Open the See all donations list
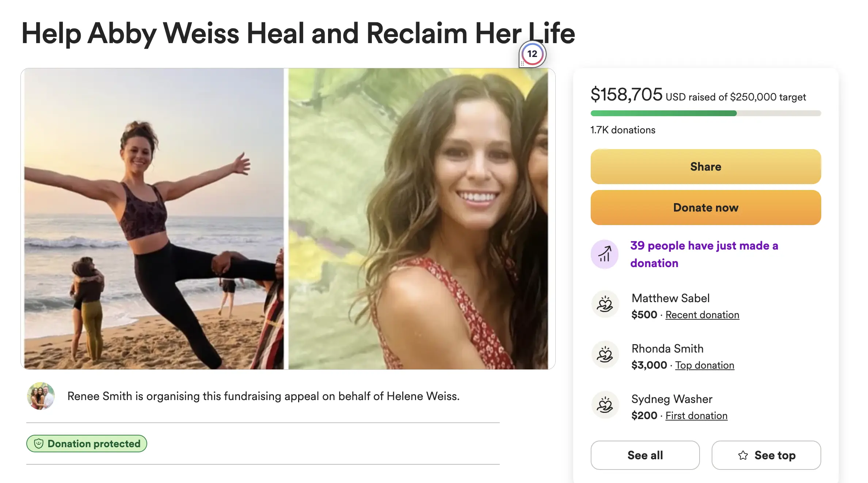This screenshot has width=868, height=483. click(x=645, y=455)
